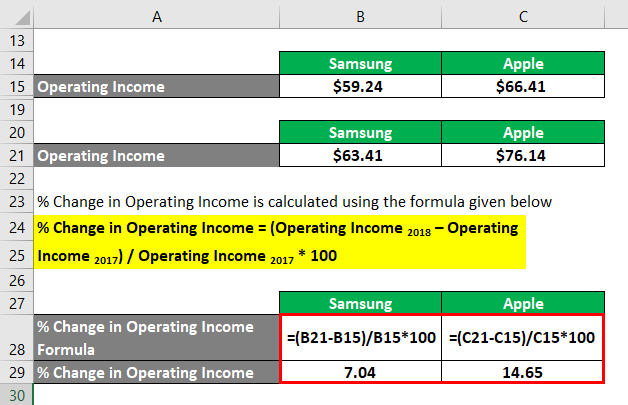The height and width of the screenshot is (405, 628).
Task: Click Apple header cell in row 20
Action: point(523,132)
